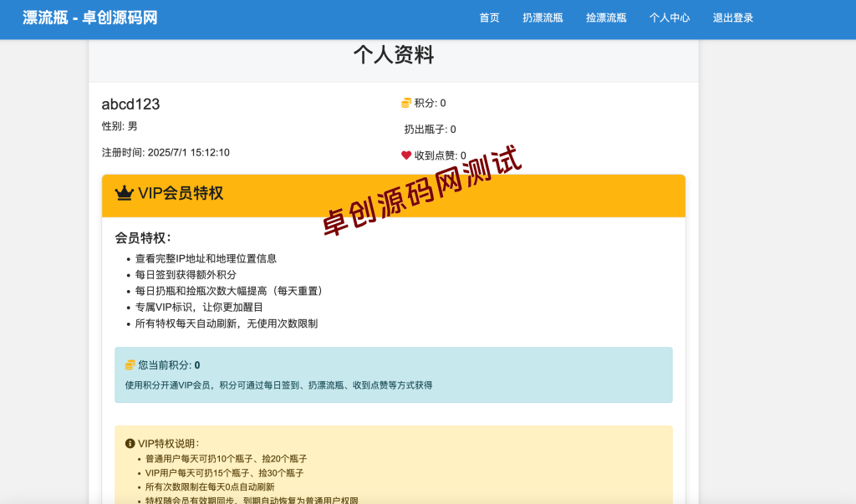Click the 会员特权: subheading
This screenshot has width=856, height=504.
(x=143, y=238)
